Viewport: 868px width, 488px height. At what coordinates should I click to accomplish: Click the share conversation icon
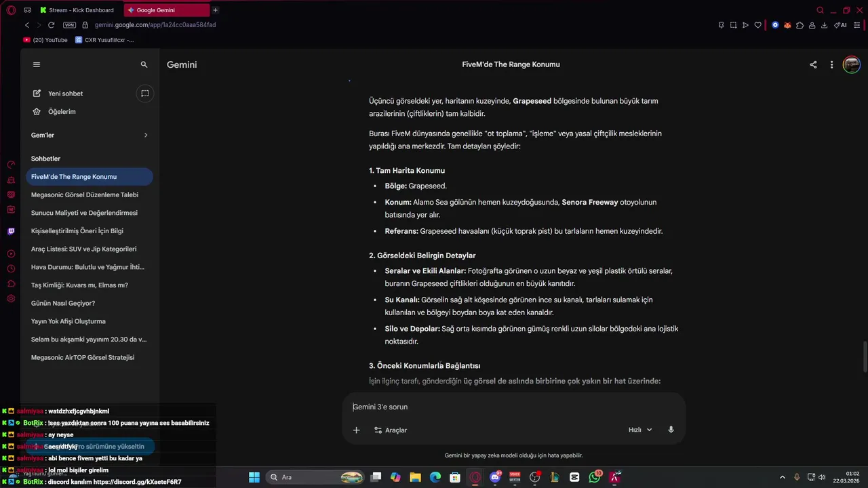pos(813,65)
